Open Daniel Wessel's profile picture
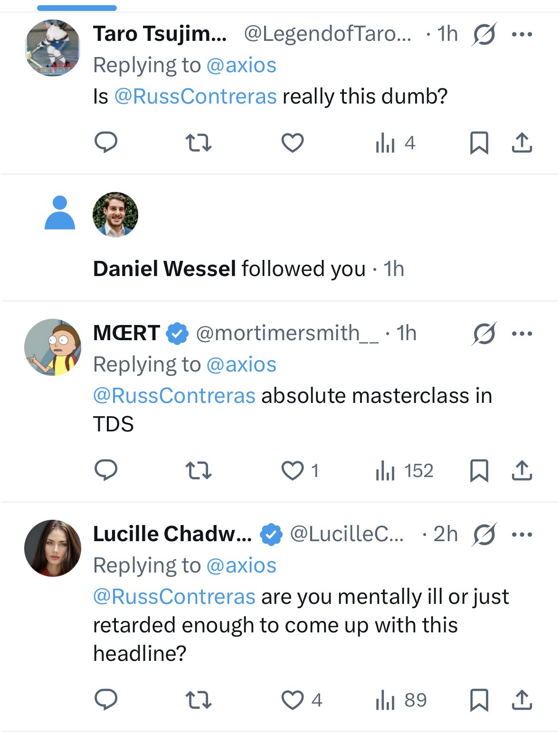This screenshot has height=735, width=560. point(115,215)
